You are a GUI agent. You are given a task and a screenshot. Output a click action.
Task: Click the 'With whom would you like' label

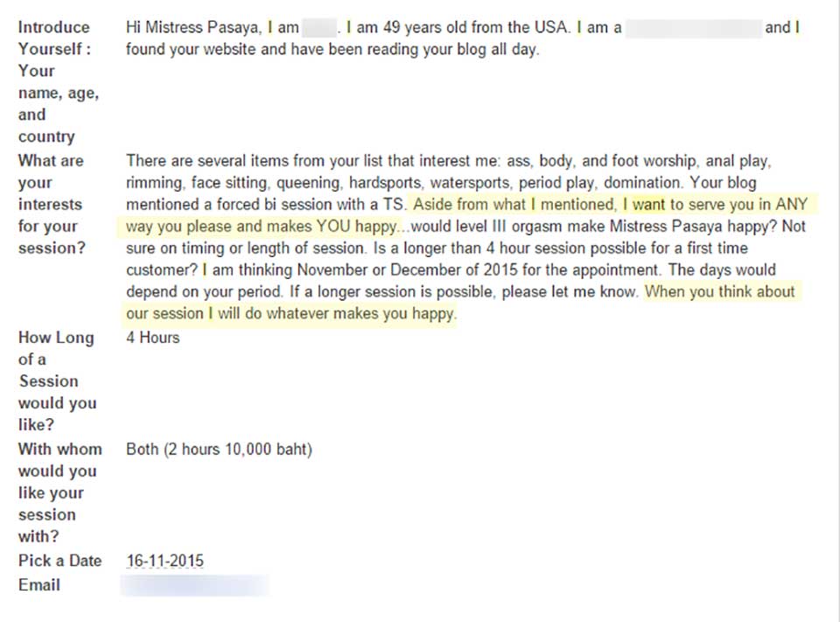coord(60,493)
